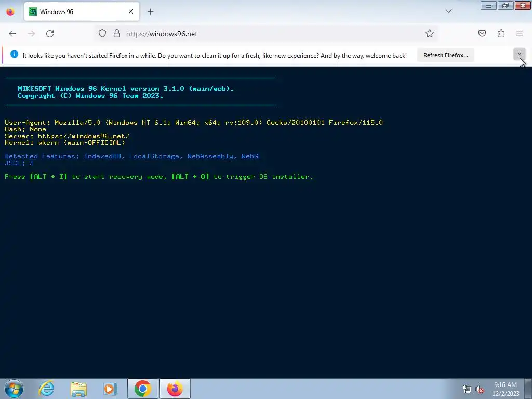
Task: Open the Firefox application menu
Action: (520, 33)
